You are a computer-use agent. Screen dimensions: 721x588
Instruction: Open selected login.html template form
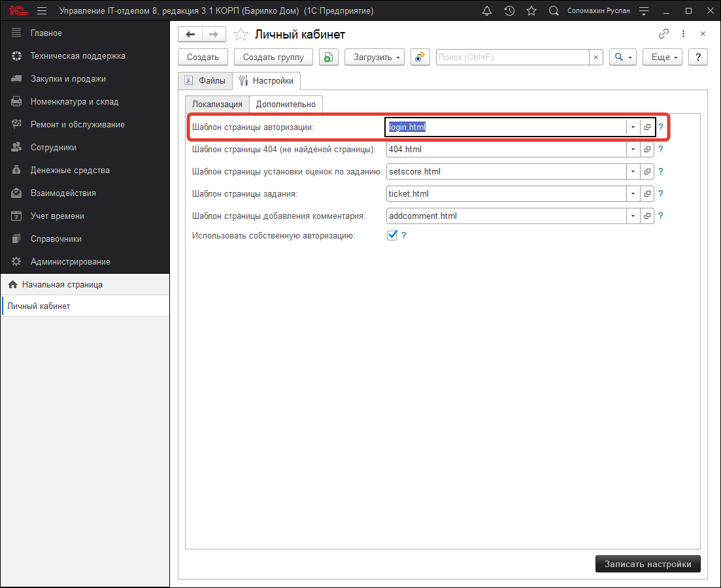click(647, 127)
